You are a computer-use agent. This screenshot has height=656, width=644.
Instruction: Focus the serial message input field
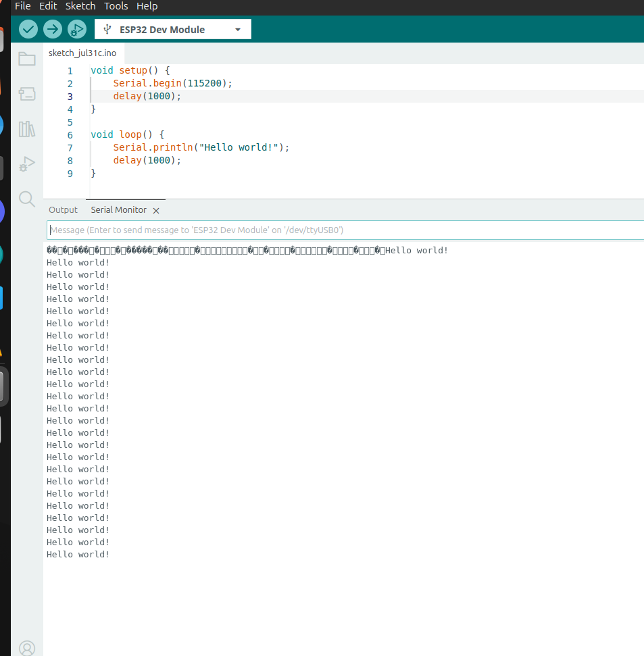coord(345,230)
